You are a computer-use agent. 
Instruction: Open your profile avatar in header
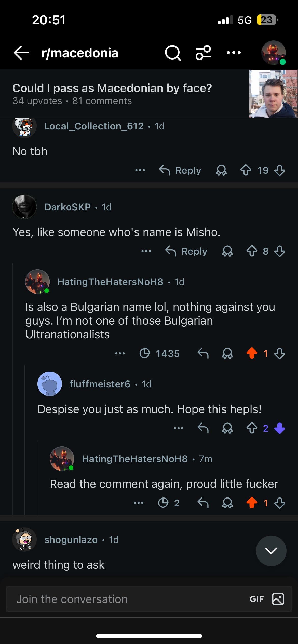point(274,53)
